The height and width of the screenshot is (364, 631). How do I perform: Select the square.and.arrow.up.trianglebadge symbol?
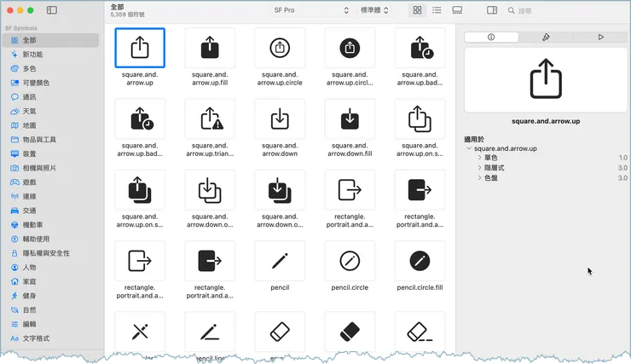click(x=210, y=119)
